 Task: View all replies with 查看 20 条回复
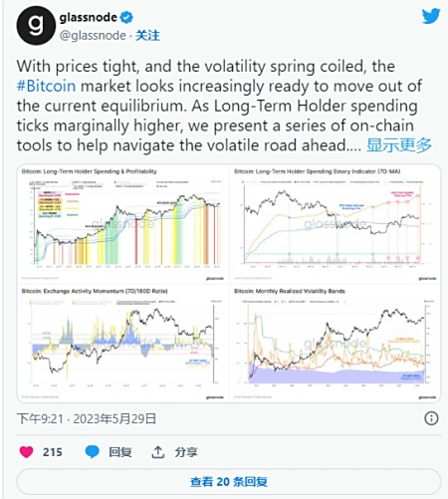tap(229, 482)
